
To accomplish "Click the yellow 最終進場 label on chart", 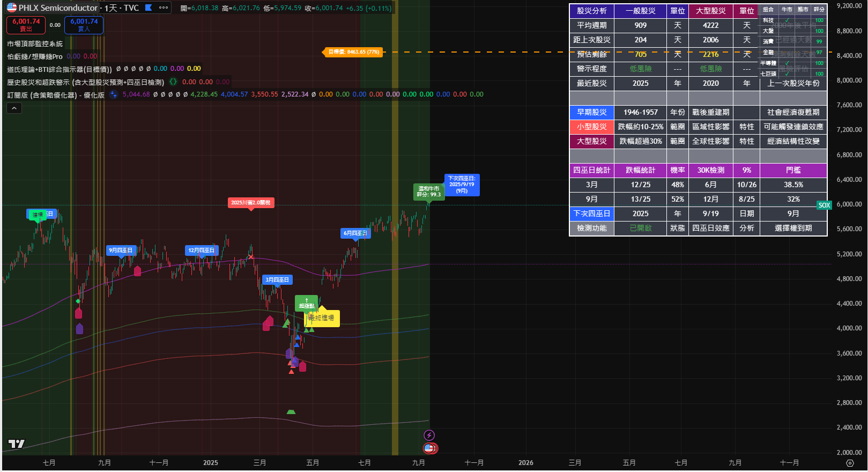I will [322, 318].
